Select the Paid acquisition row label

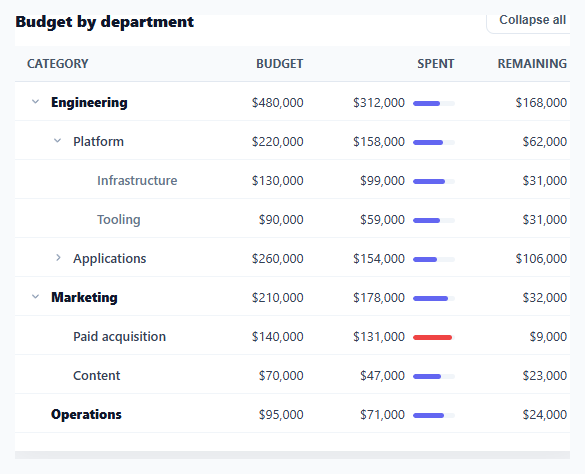119,337
